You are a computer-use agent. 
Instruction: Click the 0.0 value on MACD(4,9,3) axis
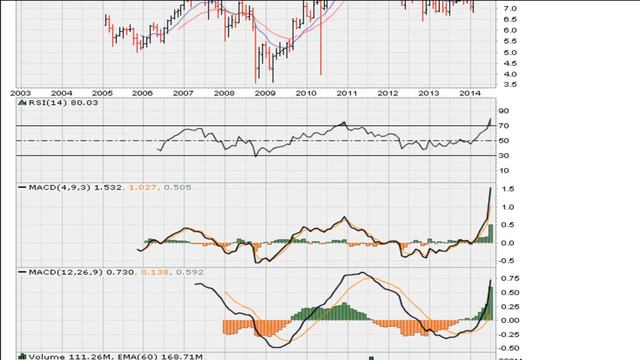508,243
